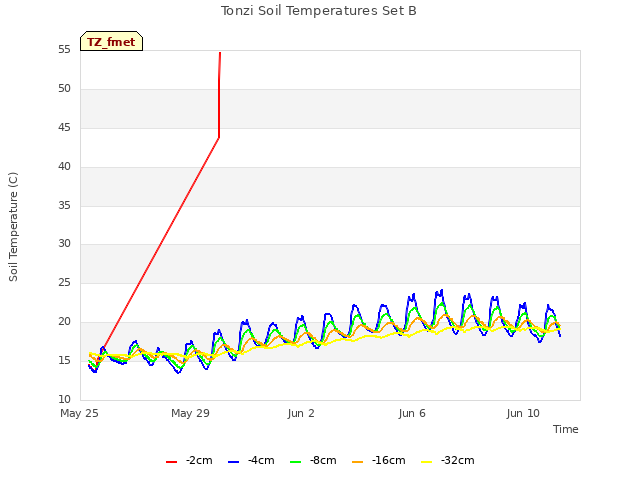
Task: Click the red -2cm legend color marker
Action: [x=171, y=462]
